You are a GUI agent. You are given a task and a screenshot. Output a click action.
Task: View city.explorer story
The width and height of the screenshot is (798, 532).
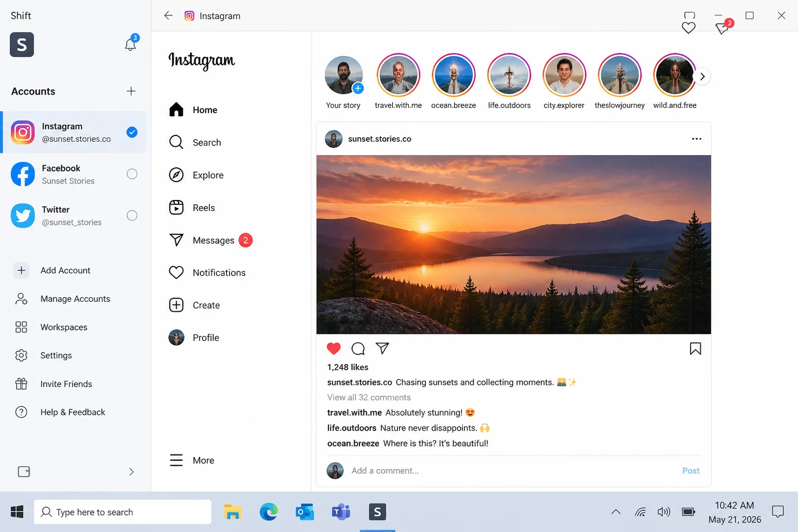564,76
